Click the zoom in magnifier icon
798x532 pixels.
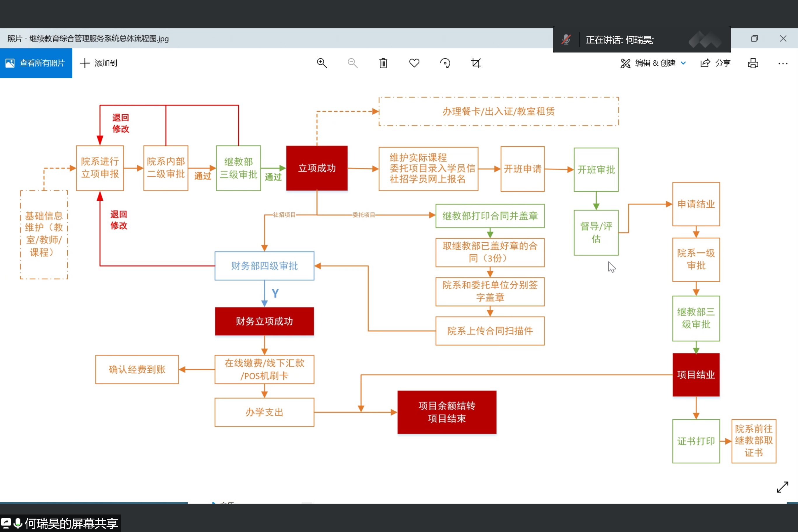coord(322,63)
